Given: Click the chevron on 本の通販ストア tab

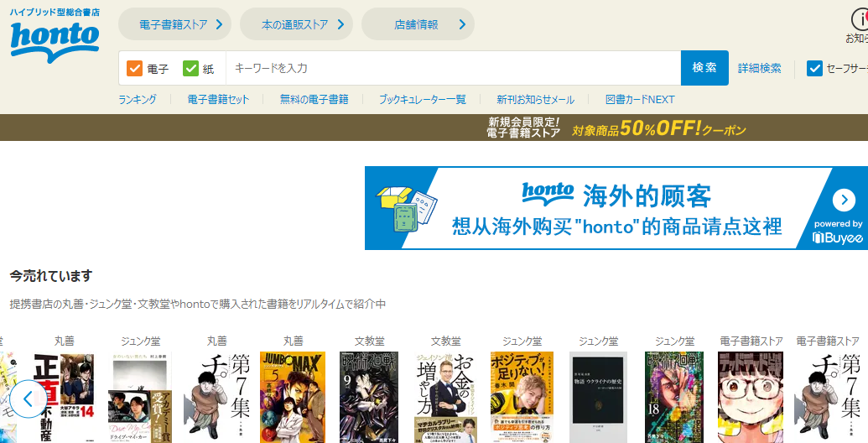Looking at the screenshot, I should 341,24.
